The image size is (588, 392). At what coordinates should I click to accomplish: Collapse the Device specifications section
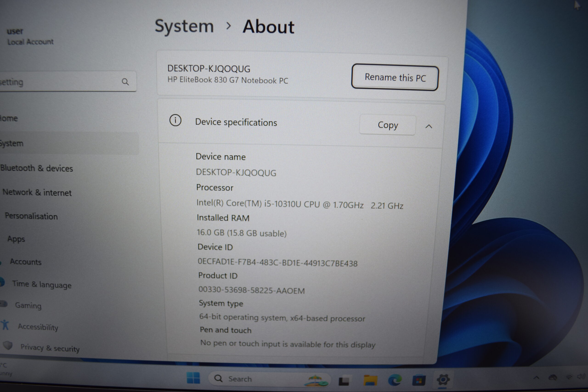click(429, 127)
